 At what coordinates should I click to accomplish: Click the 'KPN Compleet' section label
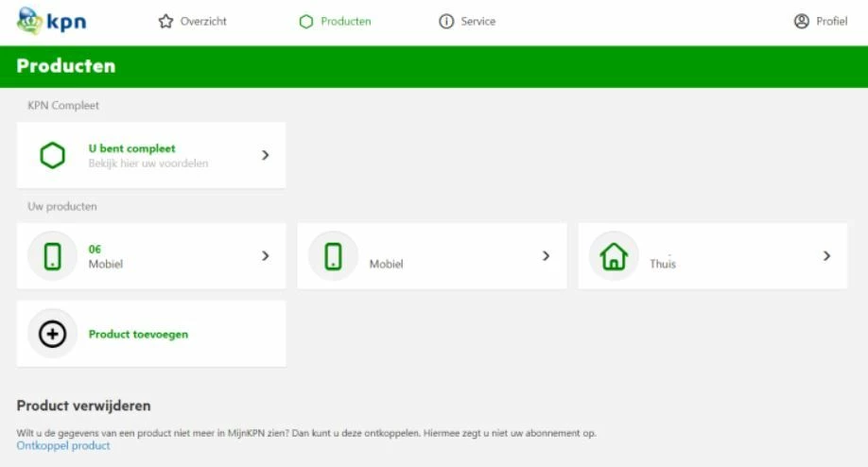click(x=63, y=105)
